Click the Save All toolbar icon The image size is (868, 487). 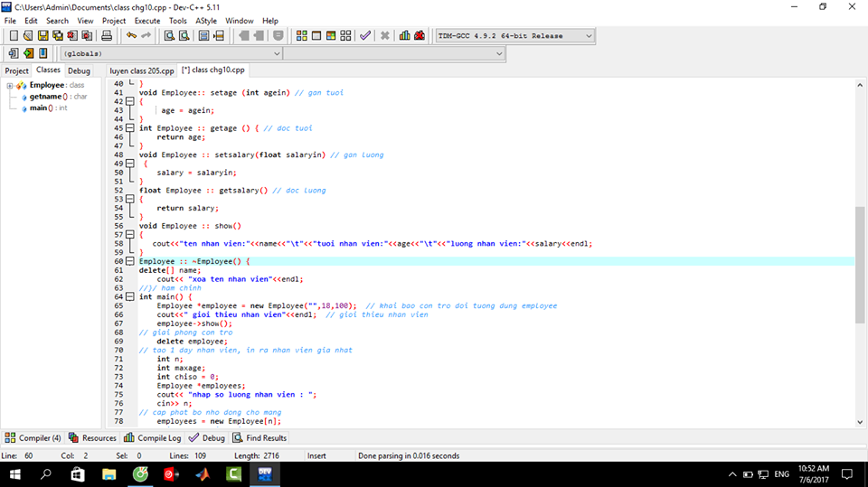tap(57, 36)
